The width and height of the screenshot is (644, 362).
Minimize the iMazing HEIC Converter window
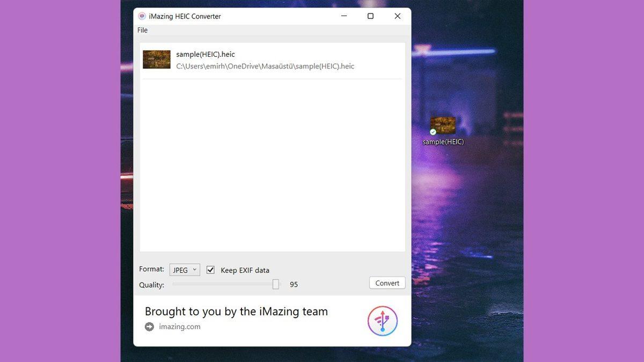(x=343, y=16)
